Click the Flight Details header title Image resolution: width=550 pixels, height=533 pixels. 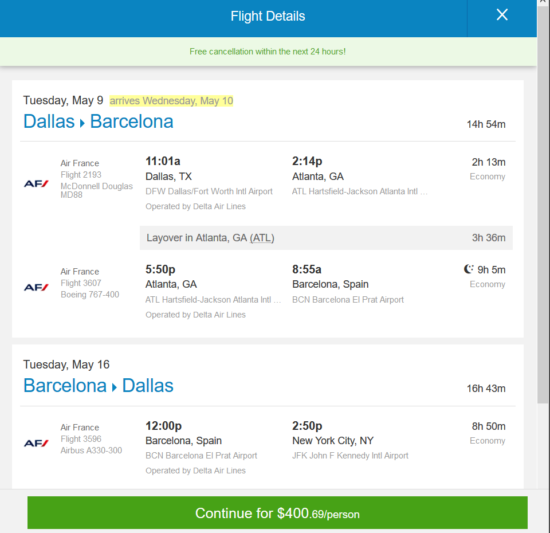(268, 16)
